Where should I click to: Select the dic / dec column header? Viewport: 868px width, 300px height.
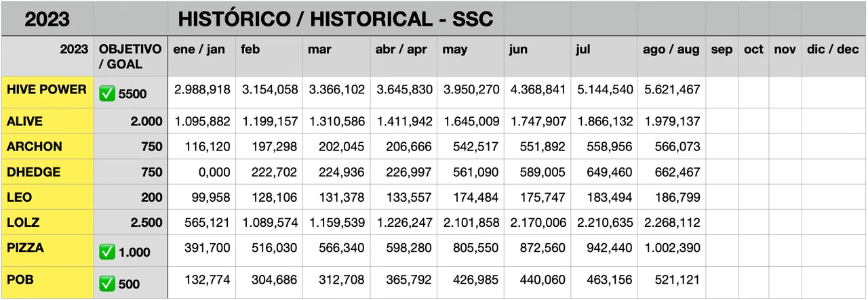point(833,50)
